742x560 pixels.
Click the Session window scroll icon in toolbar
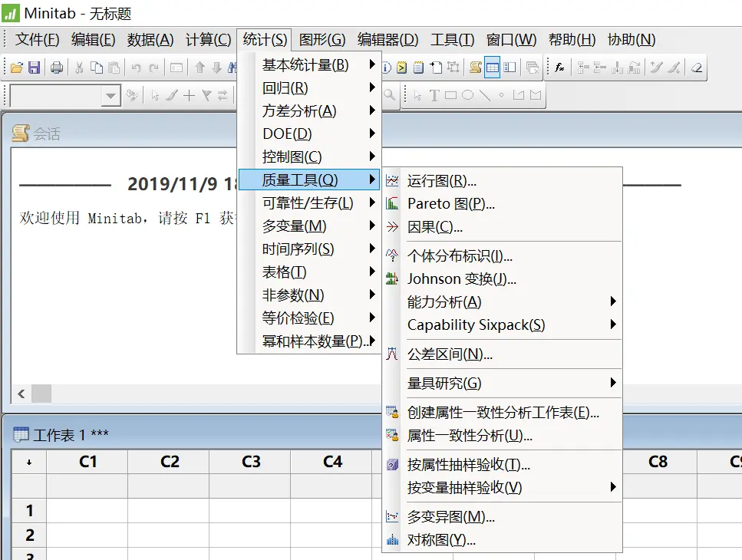click(x=476, y=68)
